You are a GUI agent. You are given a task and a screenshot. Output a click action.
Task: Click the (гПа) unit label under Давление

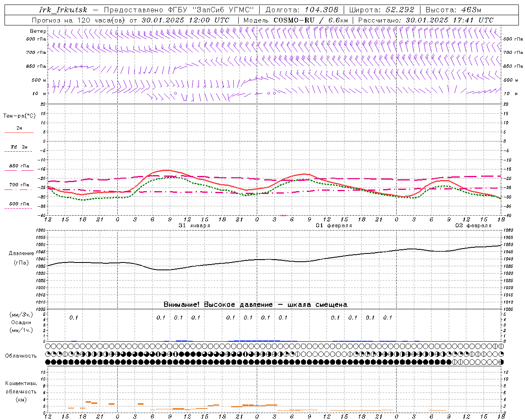(21, 263)
